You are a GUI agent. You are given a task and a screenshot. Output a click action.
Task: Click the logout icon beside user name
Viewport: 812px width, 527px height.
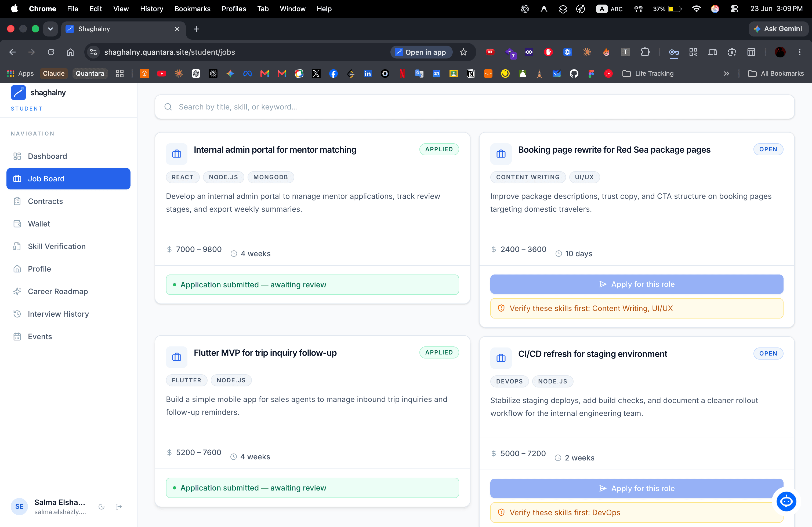coord(119,507)
